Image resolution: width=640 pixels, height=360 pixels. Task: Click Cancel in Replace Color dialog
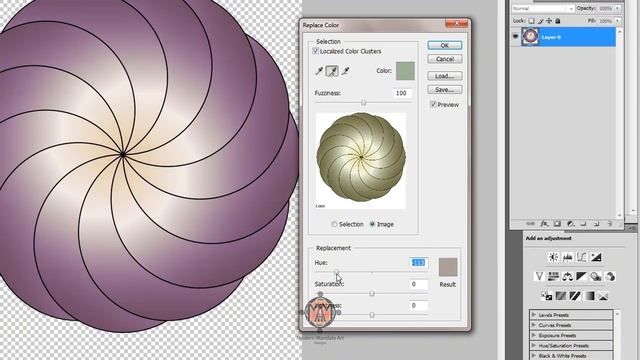445,59
